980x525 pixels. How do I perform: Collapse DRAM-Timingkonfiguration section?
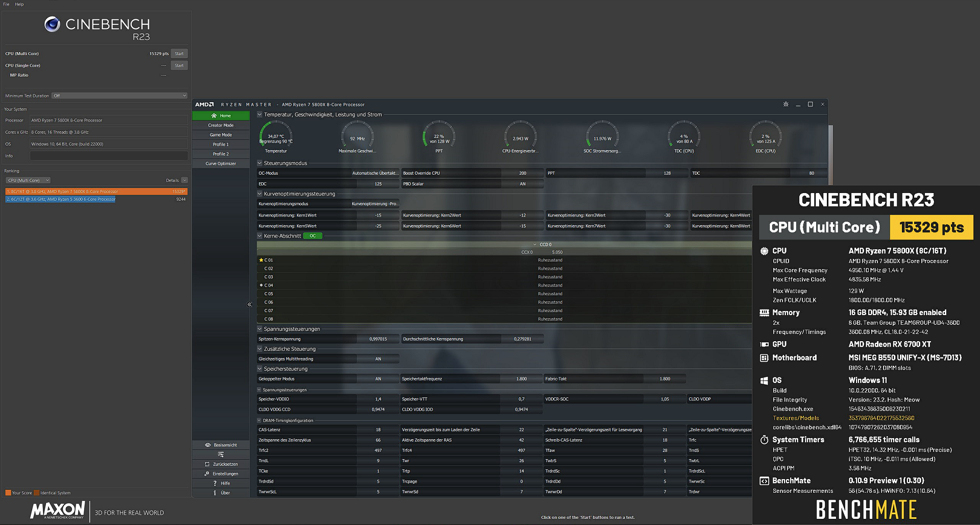click(259, 420)
